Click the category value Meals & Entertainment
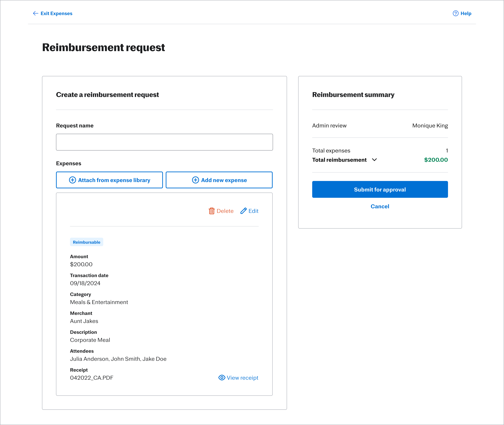The height and width of the screenshot is (425, 504). pos(99,302)
